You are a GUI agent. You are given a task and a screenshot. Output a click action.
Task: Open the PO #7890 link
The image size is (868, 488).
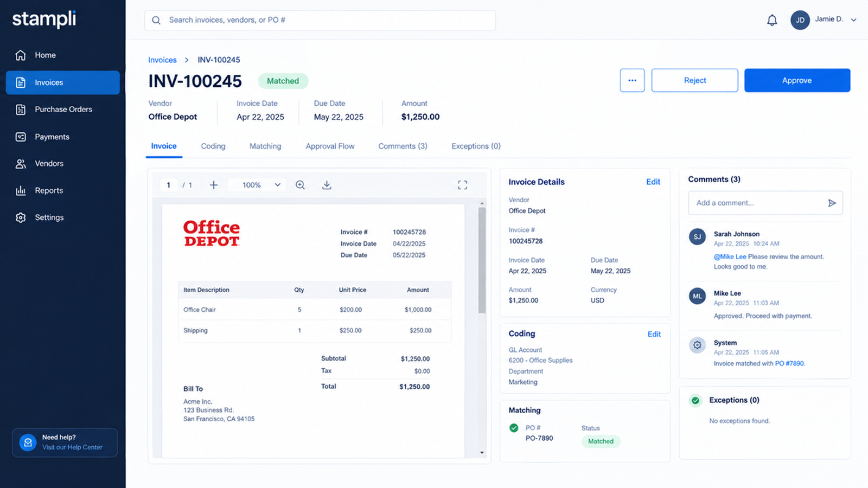click(x=789, y=364)
